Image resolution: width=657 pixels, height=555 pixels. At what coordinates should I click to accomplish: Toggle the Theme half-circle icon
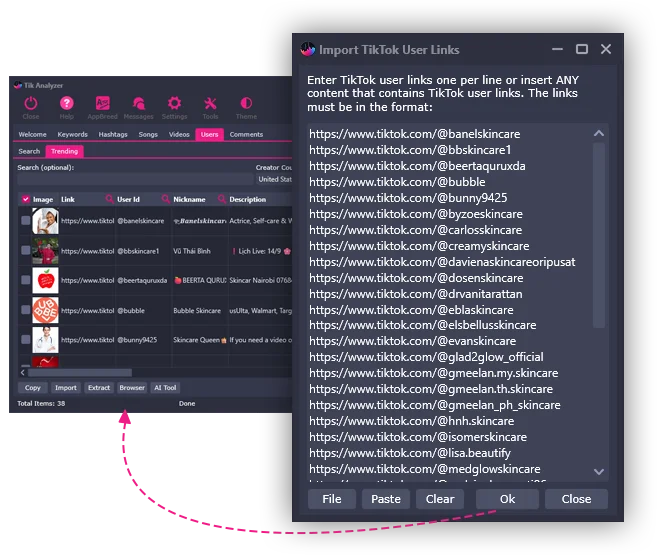click(246, 103)
